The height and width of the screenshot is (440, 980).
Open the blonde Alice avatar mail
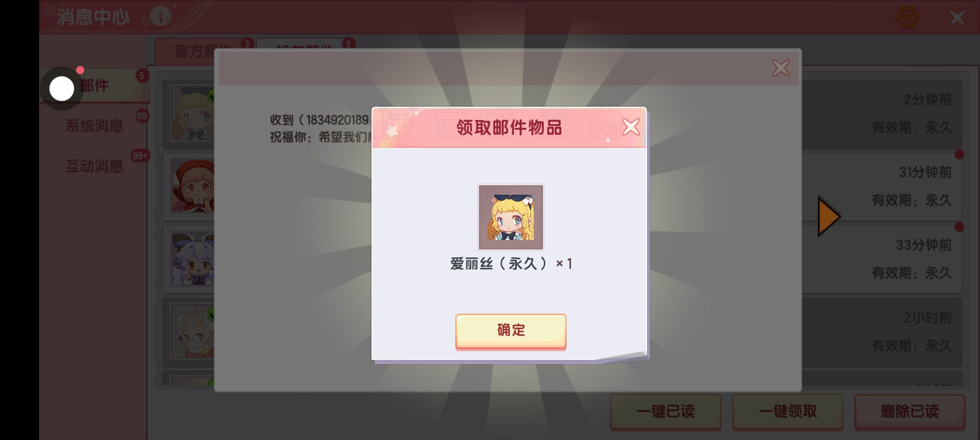[x=192, y=113]
